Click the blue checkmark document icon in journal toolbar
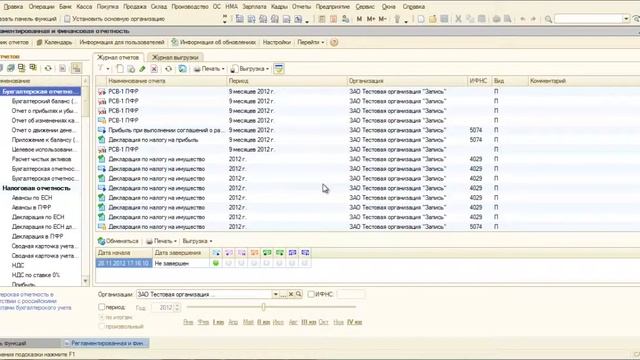 coord(182,69)
